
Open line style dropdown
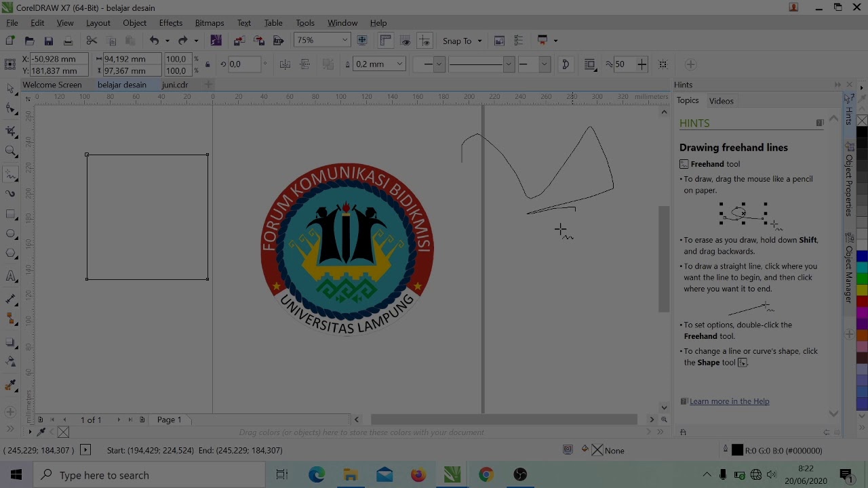click(509, 64)
